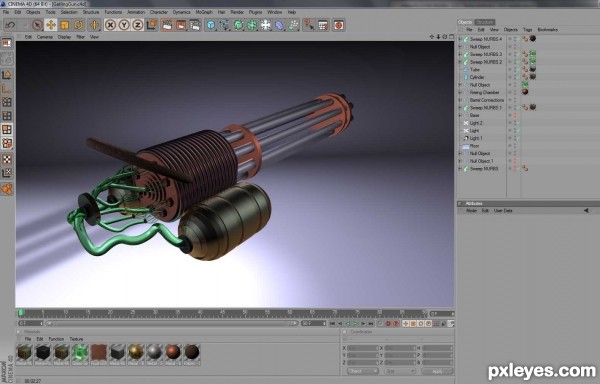Expand the Sweep NURBS 1 object
Screen dimensions: 600x384
460,107
